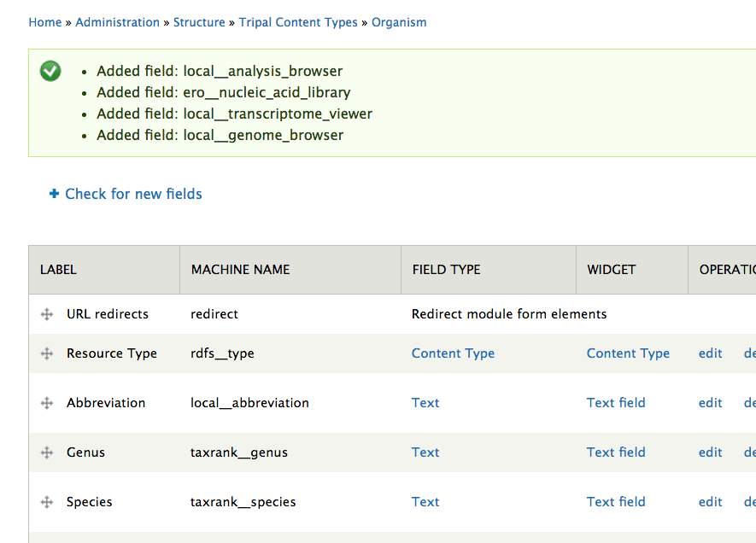Click the 'Species' label
The image size is (756, 543).
point(89,502)
